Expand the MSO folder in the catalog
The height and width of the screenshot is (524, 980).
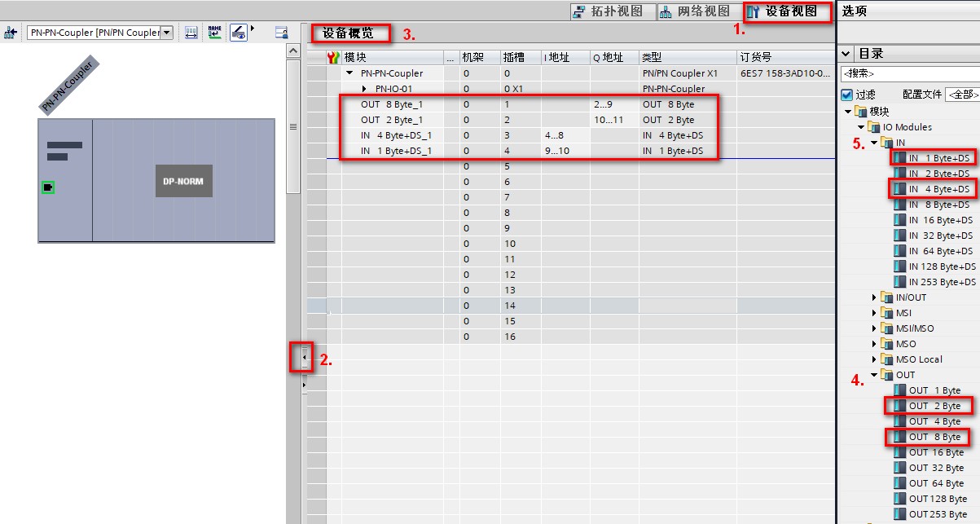point(874,344)
